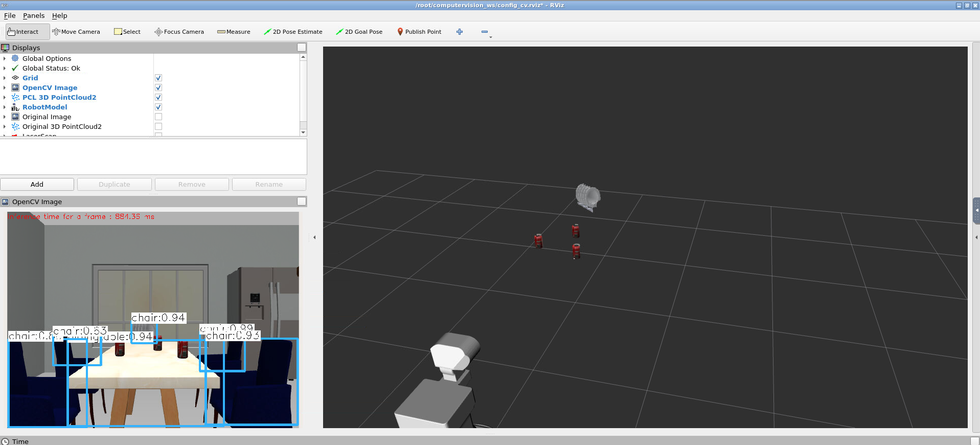Click the blue minus remove-tool icon
This screenshot has width=980, height=445.
click(x=485, y=32)
